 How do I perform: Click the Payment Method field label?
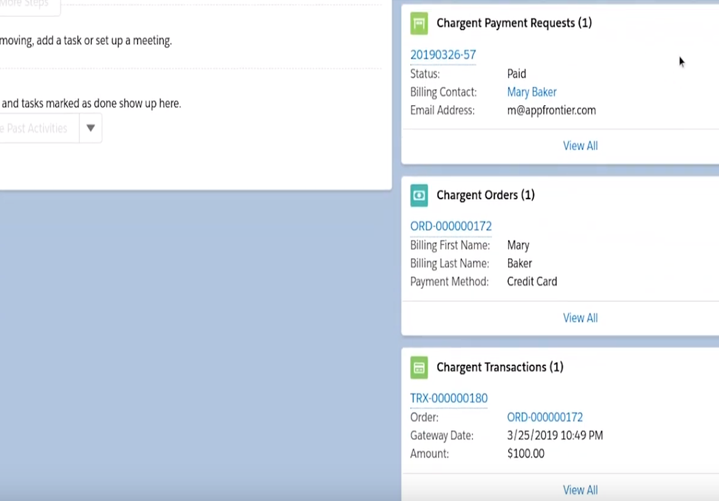(x=449, y=281)
